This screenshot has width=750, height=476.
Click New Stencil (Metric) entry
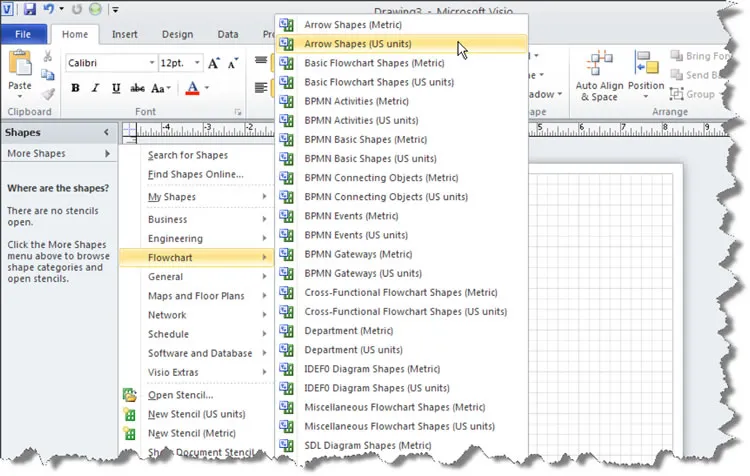(x=191, y=433)
